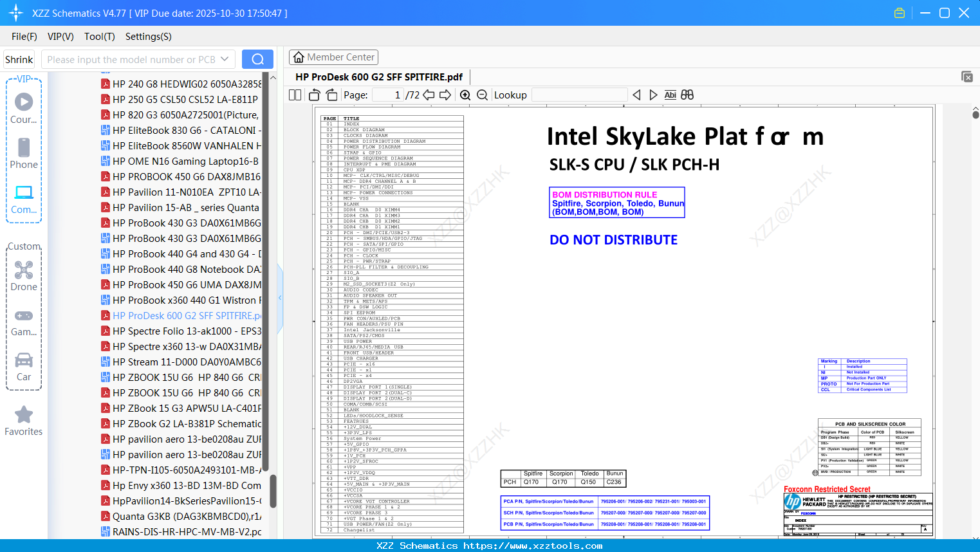Go to next page arrow
The width and height of the screenshot is (980, 552).
pyautogui.click(x=445, y=95)
